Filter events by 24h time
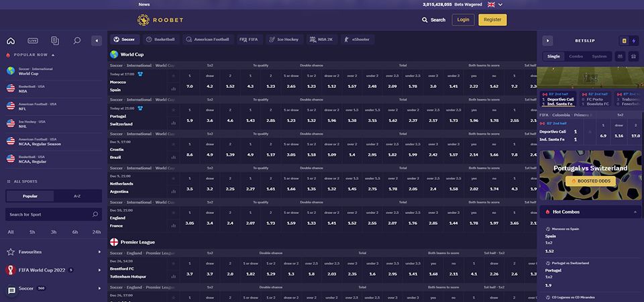The image size is (644, 302). (97, 232)
